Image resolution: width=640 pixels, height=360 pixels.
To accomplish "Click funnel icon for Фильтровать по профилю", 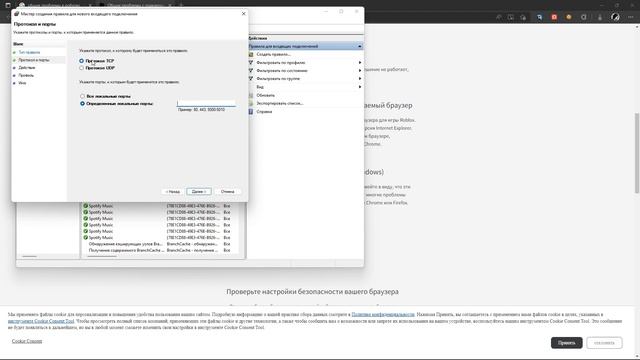I will tap(251, 62).
